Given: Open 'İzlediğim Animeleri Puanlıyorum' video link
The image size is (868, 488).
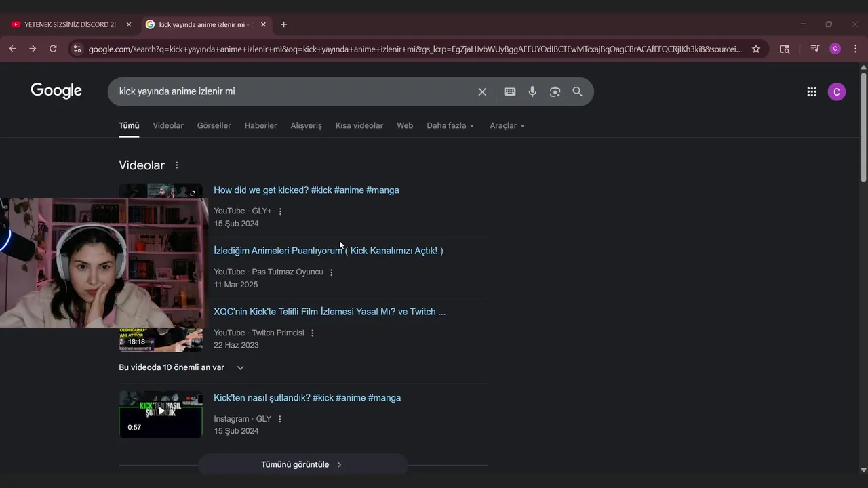Looking at the screenshot, I should pyautogui.click(x=328, y=251).
